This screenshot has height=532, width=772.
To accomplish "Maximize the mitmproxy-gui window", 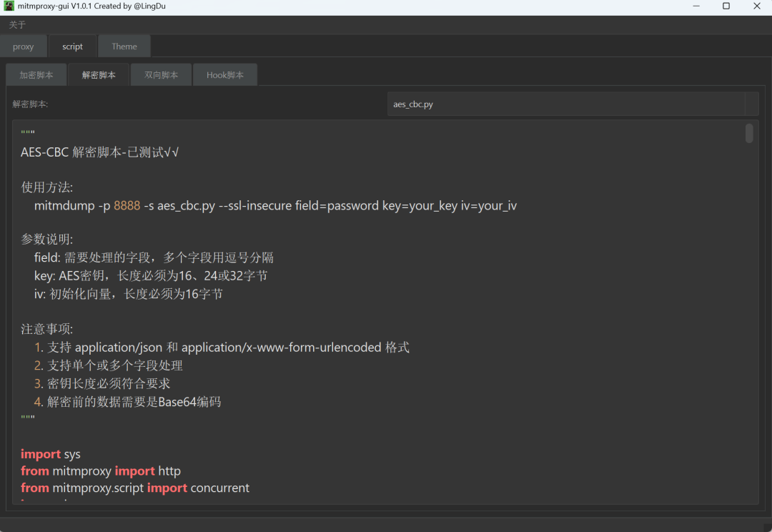I will (726, 6).
